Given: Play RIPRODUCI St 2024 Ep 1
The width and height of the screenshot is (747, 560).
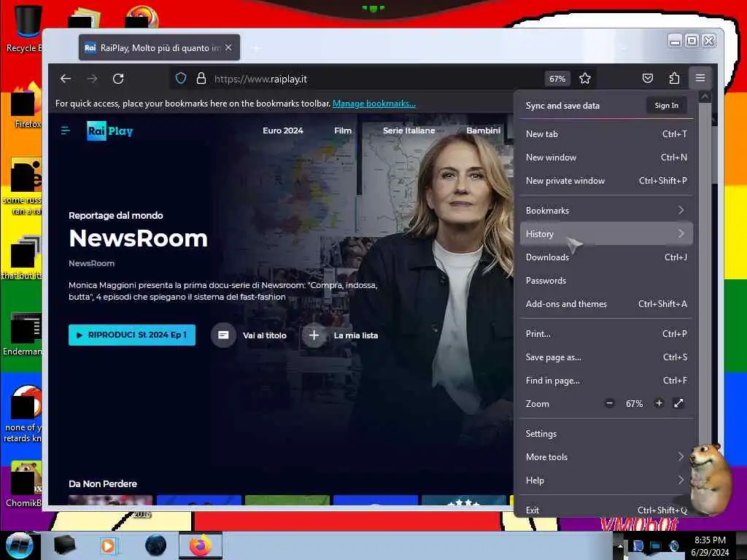Looking at the screenshot, I should coord(132,335).
